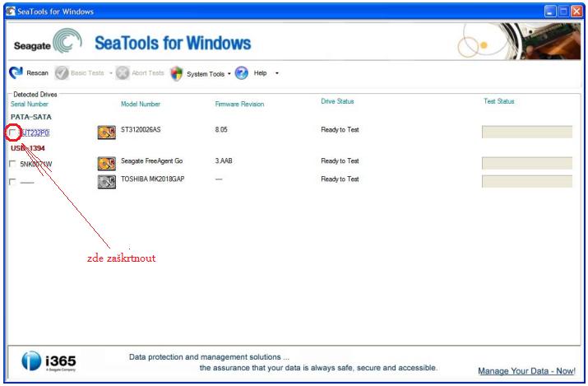588x386 pixels.
Task: Click the TOSHIBA MK2018GAP drive icon
Action: tap(107, 182)
